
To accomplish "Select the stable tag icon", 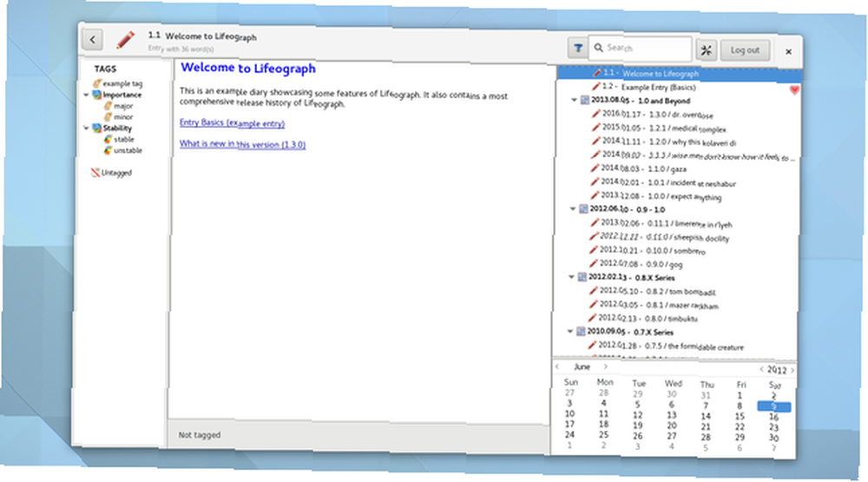I will 108,139.
